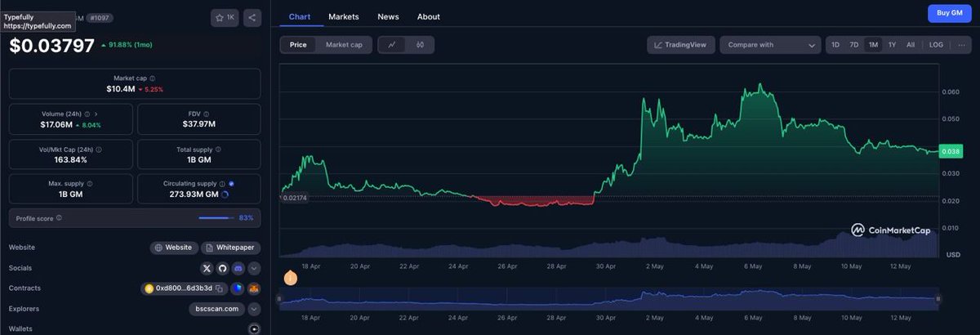Click the $37.97M FDV value
Image resolution: width=980 pixels, height=335 pixels.
click(200, 124)
